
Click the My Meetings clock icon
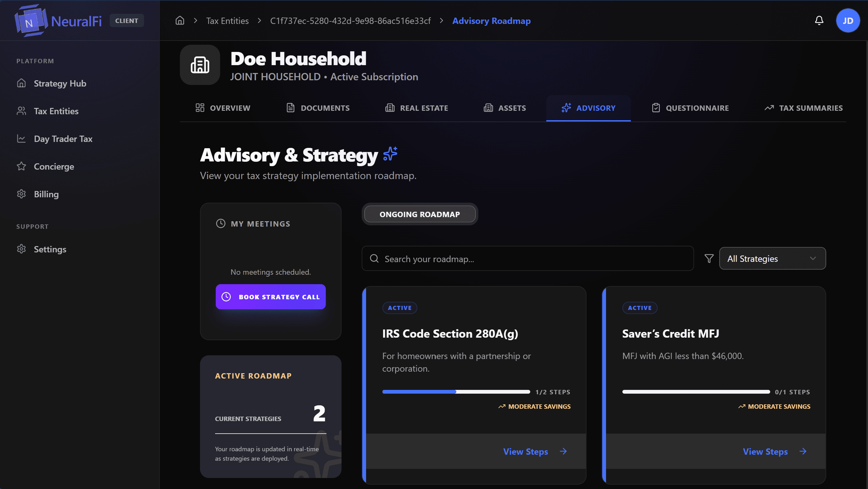(220, 223)
